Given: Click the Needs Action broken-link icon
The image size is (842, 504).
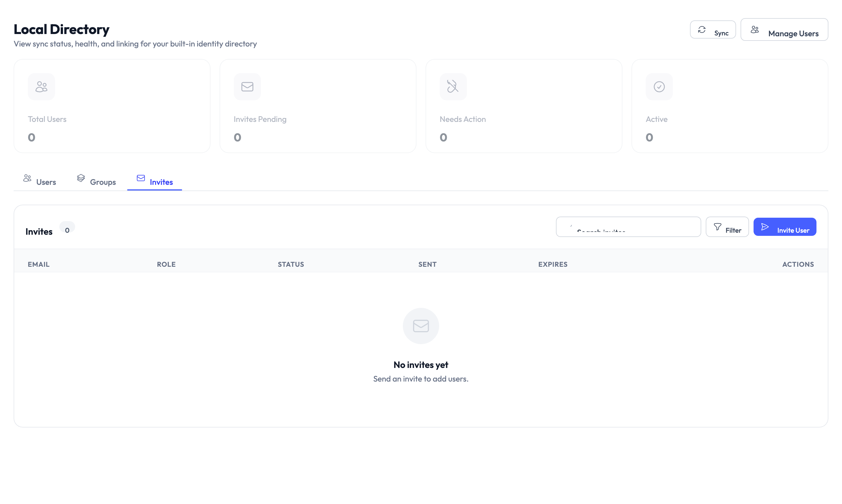Looking at the screenshot, I should tap(453, 86).
